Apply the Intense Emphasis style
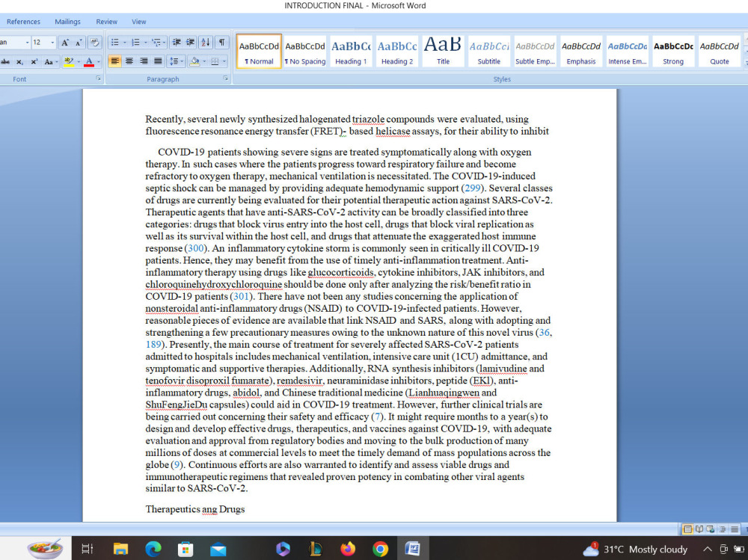The width and height of the screenshot is (748, 560). pyautogui.click(x=628, y=52)
